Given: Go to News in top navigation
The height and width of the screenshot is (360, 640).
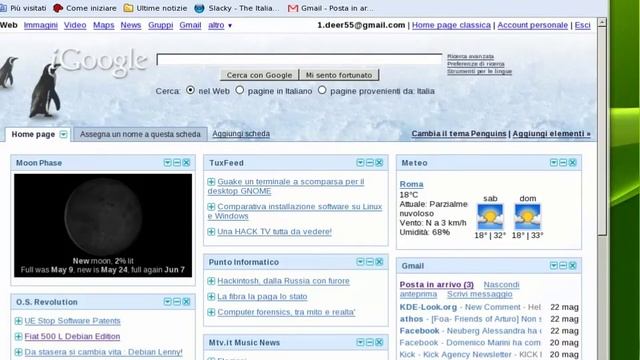Looking at the screenshot, I should 131,25.
